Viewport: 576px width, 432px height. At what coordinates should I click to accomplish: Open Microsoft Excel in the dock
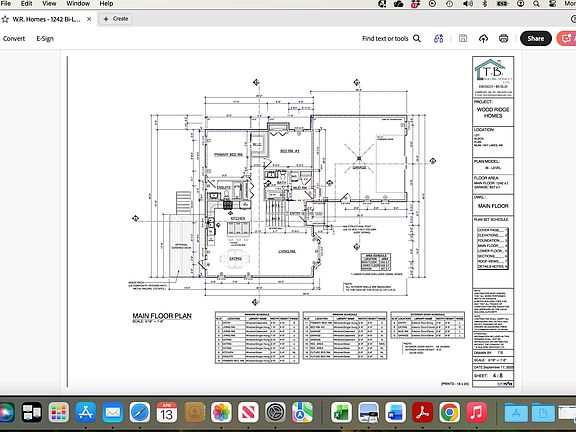(x=341, y=412)
